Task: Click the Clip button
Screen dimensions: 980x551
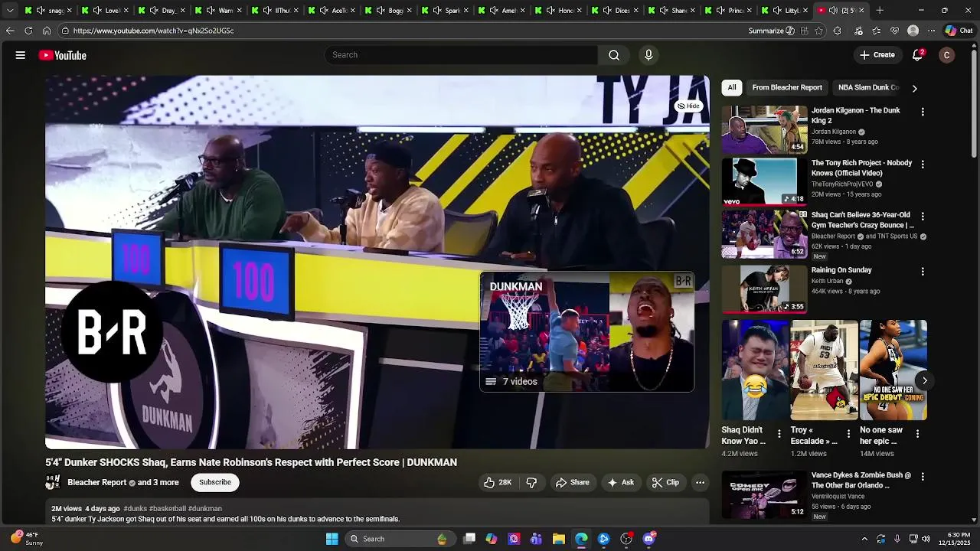Action: tap(665, 482)
